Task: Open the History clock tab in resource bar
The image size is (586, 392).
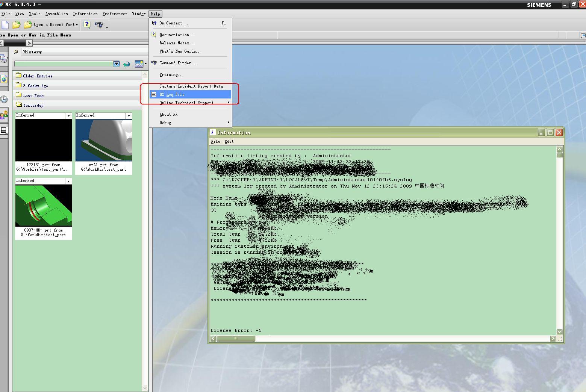Action: [4, 99]
